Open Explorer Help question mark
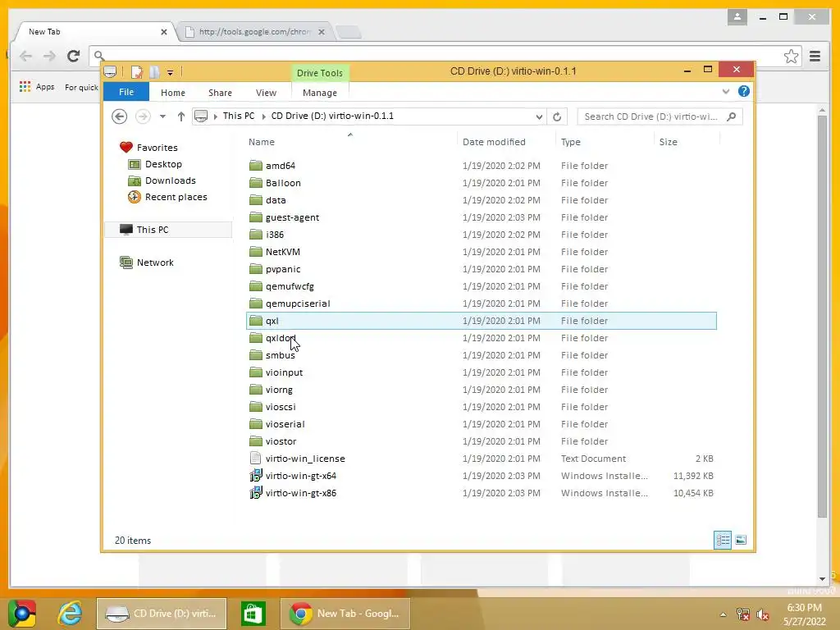 point(743,91)
